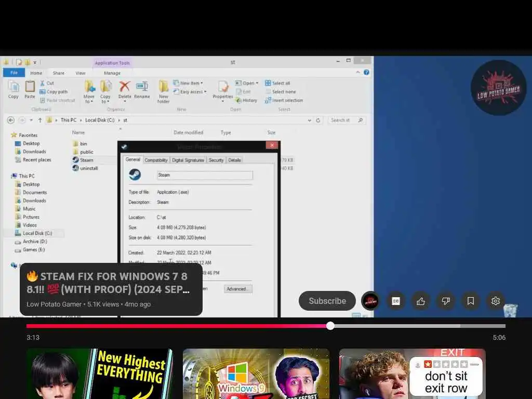Image resolution: width=532 pixels, height=399 pixels.
Task: Open the Manage ribbon tab
Action: tap(112, 73)
